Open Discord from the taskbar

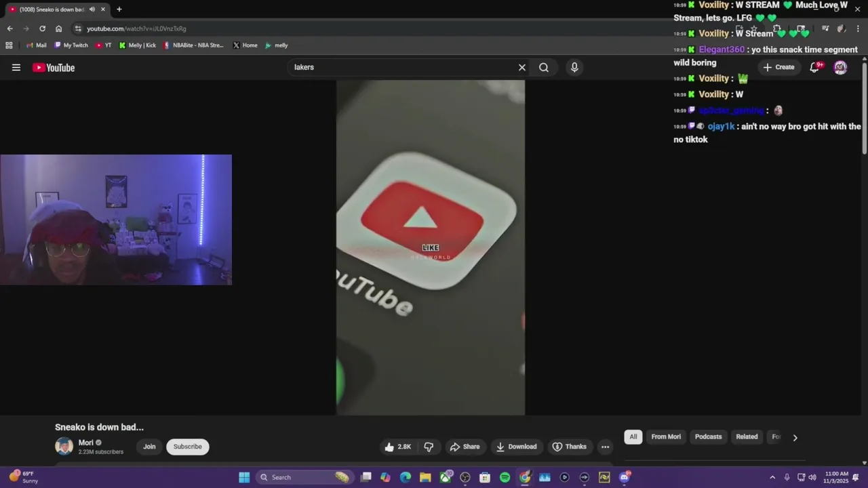625,477
